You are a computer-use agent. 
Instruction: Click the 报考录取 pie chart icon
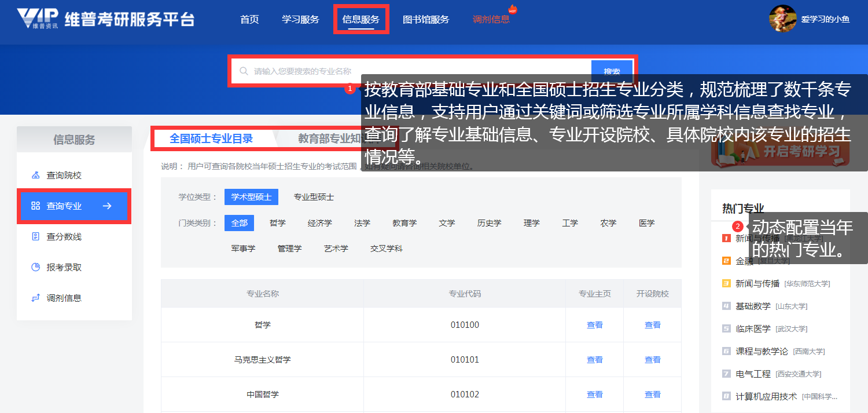point(35,267)
